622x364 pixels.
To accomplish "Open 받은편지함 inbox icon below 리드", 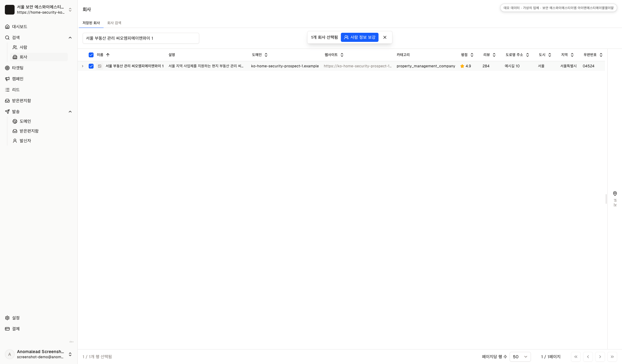I will coord(7,101).
